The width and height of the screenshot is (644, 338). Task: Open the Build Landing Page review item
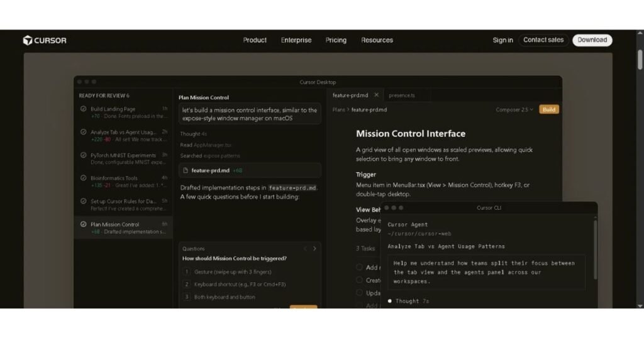pos(123,112)
